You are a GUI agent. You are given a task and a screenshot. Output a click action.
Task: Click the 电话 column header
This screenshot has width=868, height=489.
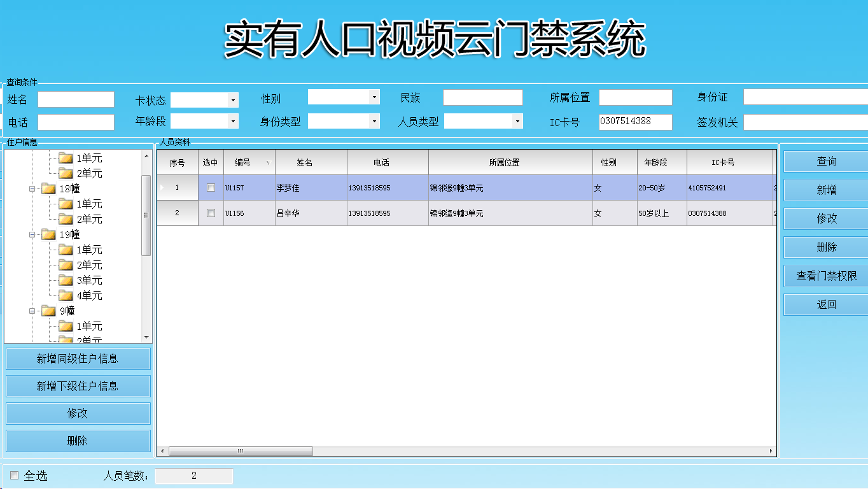coord(388,162)
